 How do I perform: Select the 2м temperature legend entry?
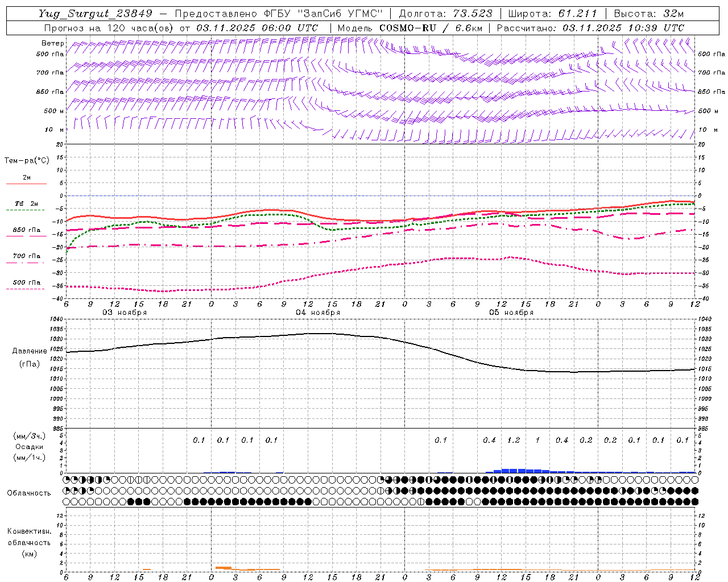26,178
